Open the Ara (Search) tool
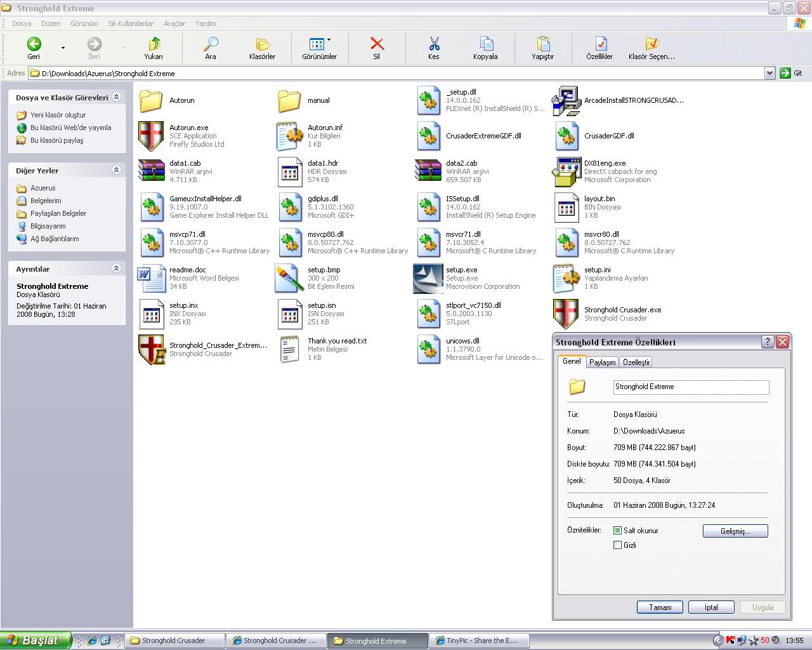This screenshot has width=812, height=650. pyautogui.click(x=211, y=48)
